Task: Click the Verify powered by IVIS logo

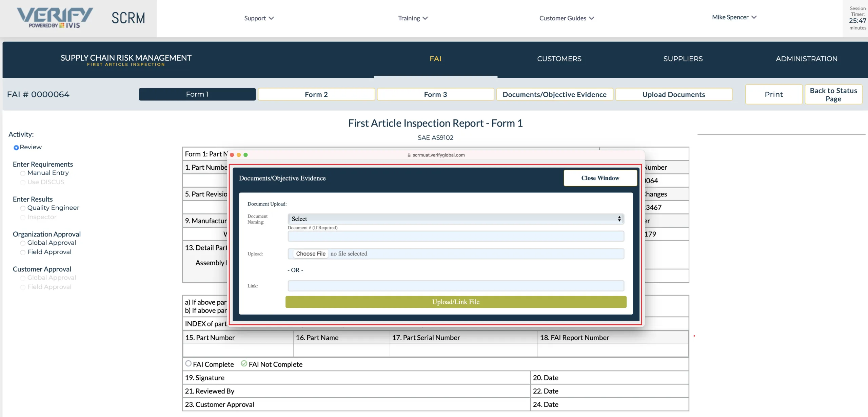Action: pos(55,18)
